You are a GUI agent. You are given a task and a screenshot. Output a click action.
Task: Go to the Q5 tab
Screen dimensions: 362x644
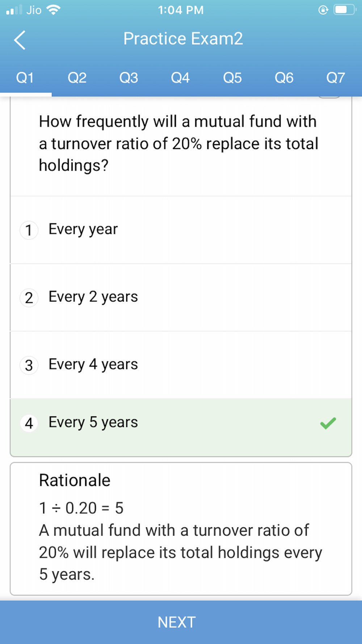(x=232, y=78)
